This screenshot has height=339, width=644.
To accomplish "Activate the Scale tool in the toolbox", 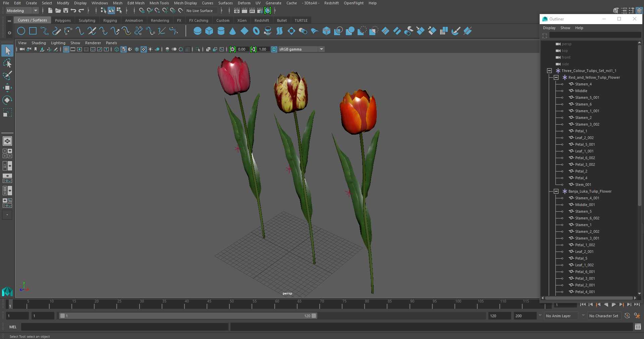I will [7, 113].
